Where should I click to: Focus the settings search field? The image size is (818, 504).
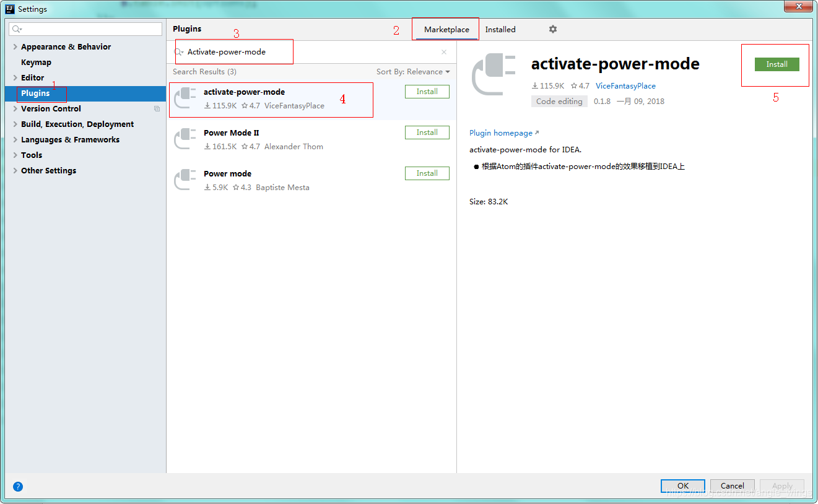tap(86, 29)
